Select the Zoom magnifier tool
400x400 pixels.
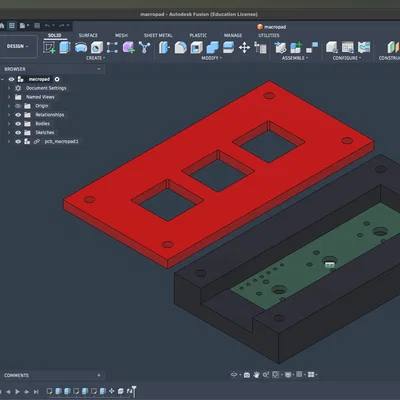pos(265,375)
